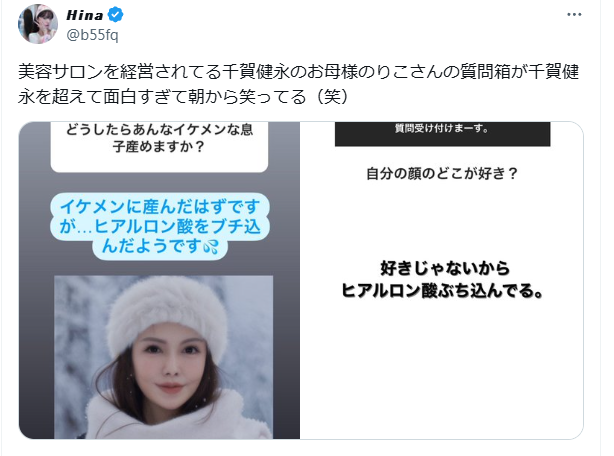Screen dimensions: 614x456
Task: Click the bold line ヒアルロン酸ぶち込んでる。
Action: click(x=442, y=290)
